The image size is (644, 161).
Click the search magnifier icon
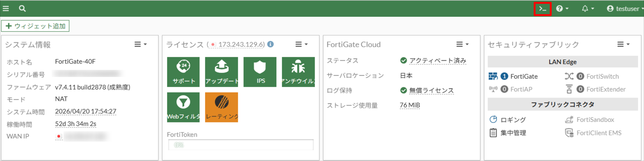[22, 8]
